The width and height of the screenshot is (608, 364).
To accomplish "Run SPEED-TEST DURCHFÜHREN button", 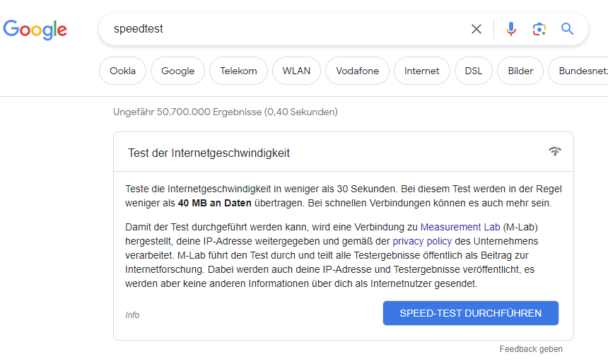I will 470,313.
